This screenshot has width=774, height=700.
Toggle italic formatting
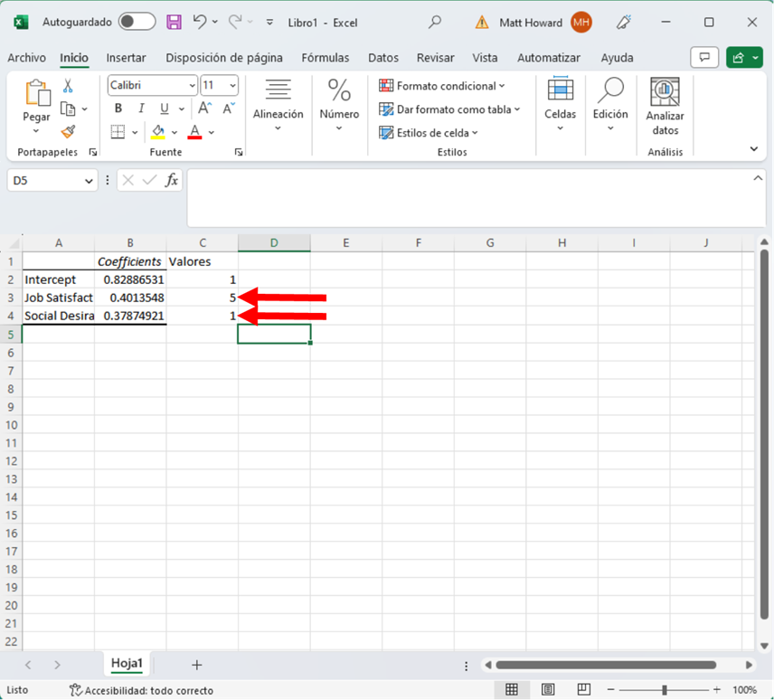(x=139, y=109)
